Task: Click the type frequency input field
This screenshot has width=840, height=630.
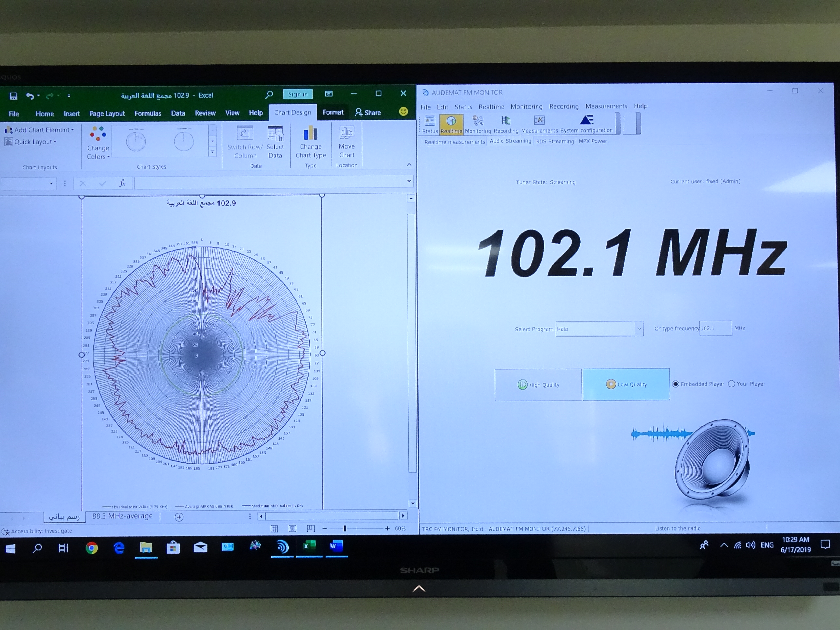Action: [x=715, y=328]
